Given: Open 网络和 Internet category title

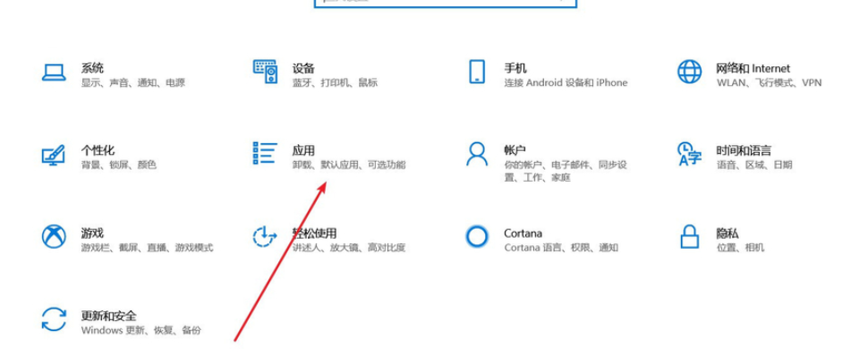Looking at the screenshot, I should (x=753, y=69).
